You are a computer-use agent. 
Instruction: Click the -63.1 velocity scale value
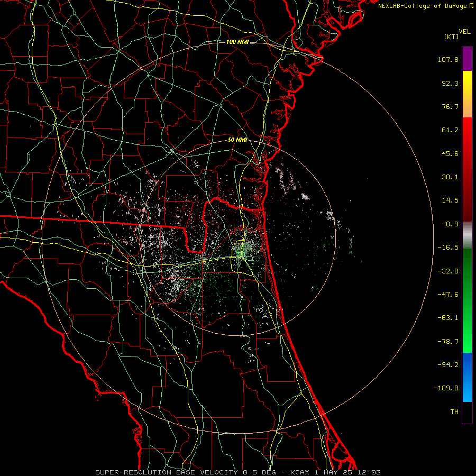point(448,318)
